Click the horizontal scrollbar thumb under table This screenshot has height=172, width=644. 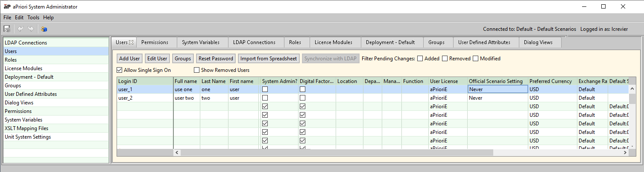337,152
